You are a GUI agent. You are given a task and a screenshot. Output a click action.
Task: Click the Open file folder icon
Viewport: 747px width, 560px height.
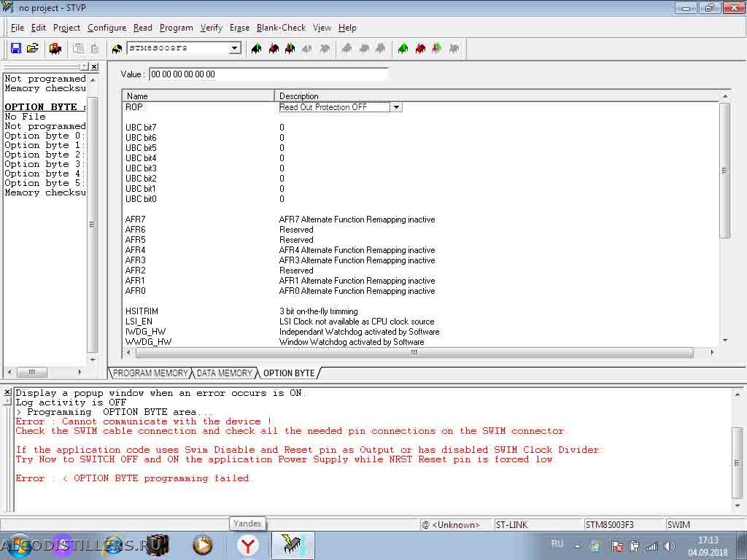(x=33, y=48)
